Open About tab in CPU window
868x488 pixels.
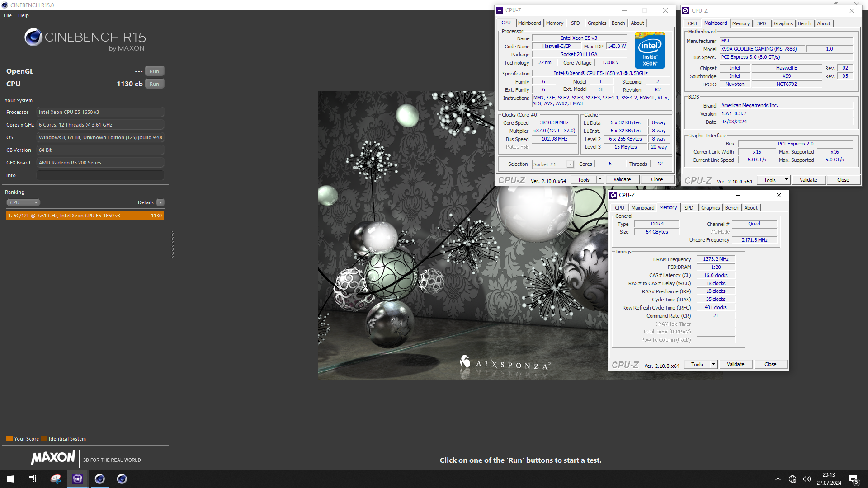[637, 23]
